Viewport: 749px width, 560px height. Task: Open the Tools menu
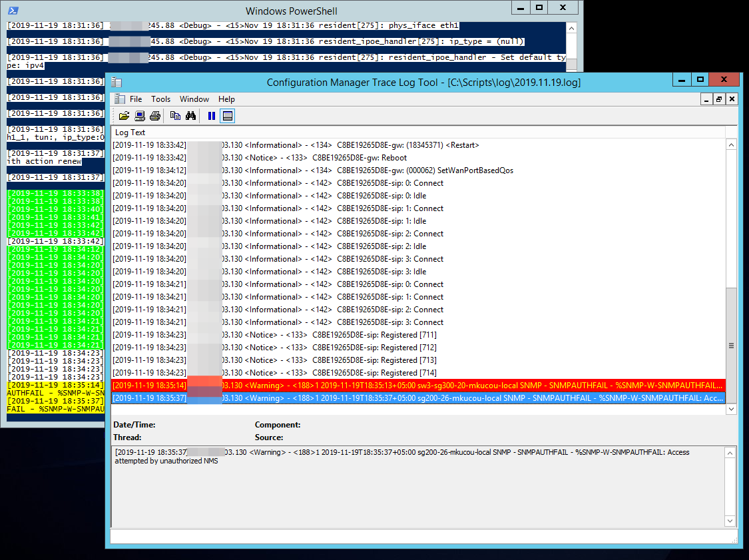coord(160,99)
